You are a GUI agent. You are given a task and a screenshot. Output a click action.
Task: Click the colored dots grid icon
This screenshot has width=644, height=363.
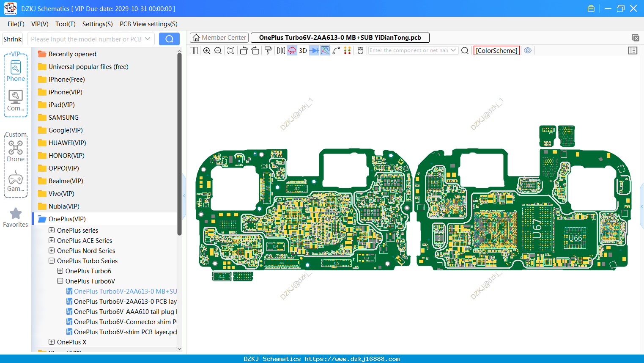click(348, 51)
